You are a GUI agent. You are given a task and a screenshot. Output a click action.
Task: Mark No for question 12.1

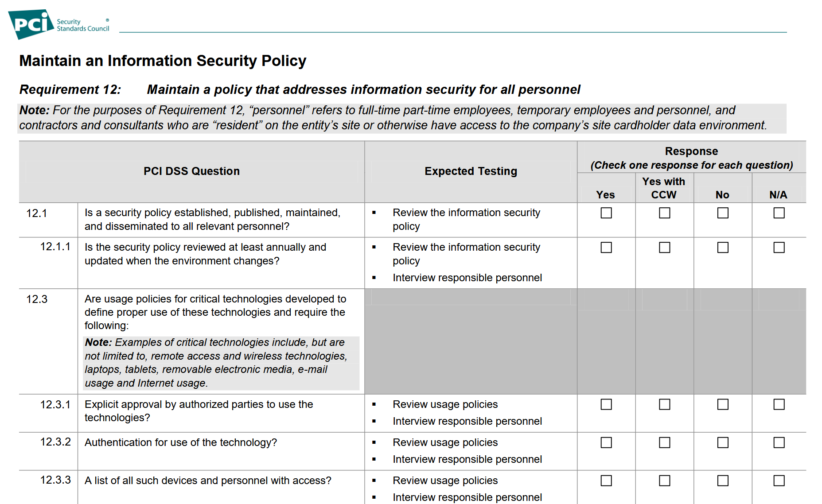[722, 213]
